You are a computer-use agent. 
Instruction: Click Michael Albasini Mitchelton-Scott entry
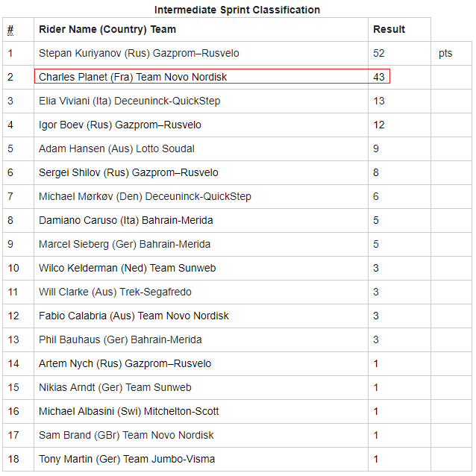coord(129,411)
